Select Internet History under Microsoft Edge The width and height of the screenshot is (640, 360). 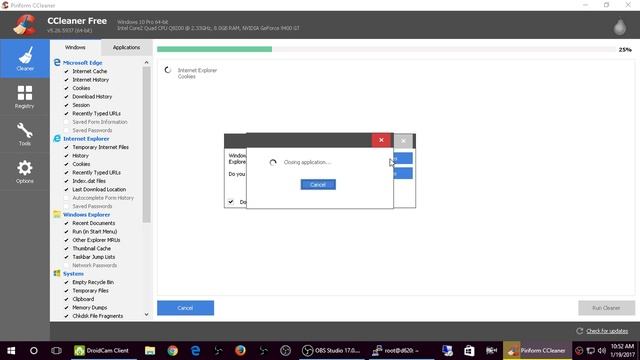[x=91, y=80]
